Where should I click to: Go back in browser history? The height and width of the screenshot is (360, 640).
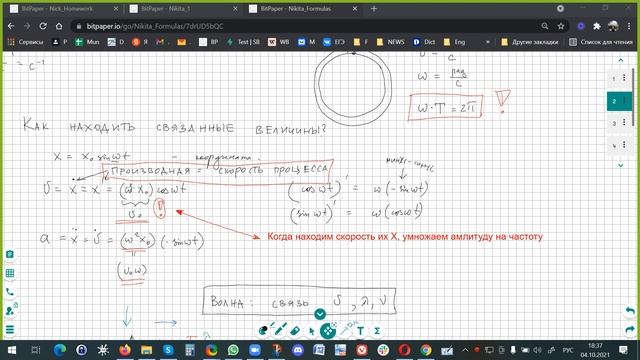[11, 26]
